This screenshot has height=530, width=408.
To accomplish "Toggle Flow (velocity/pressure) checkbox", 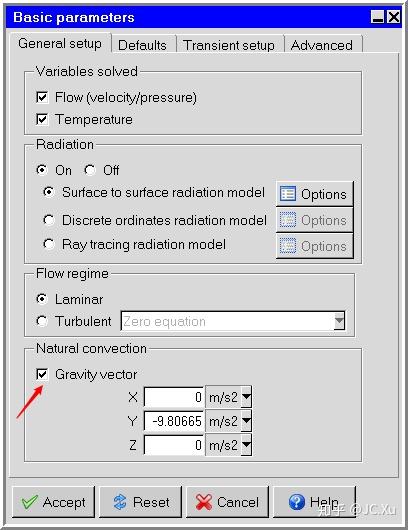I will click(42, 97).
